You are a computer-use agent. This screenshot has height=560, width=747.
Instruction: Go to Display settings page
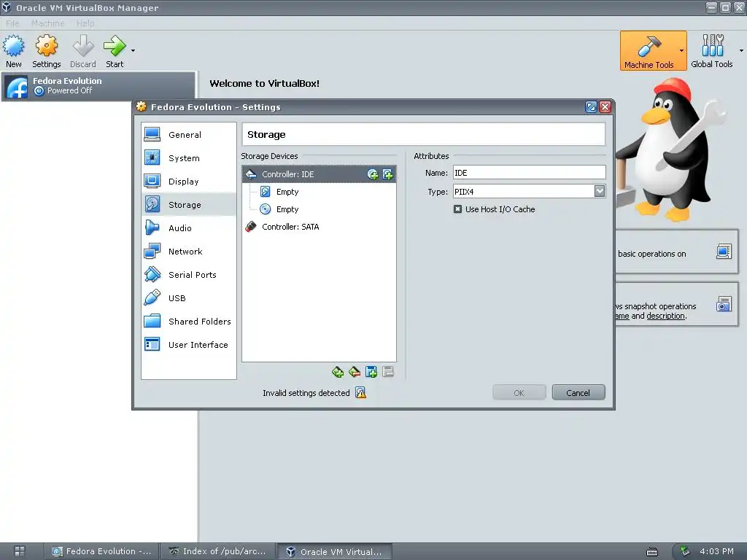tap(189, 182)
